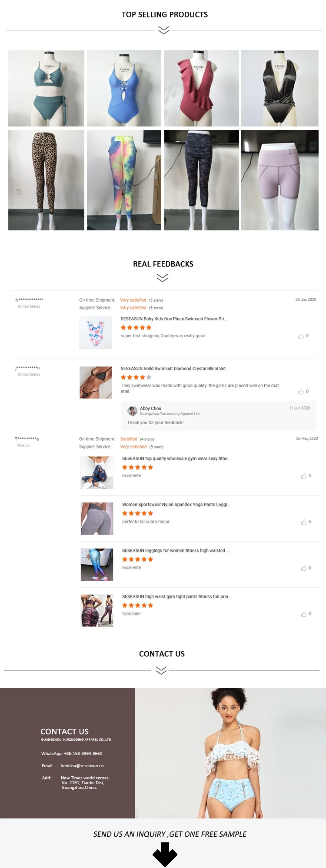The image size is (326, 868).
Task: Click thumbs-up on the Diamond Crystal Bikini review
Action: (301, 392)
